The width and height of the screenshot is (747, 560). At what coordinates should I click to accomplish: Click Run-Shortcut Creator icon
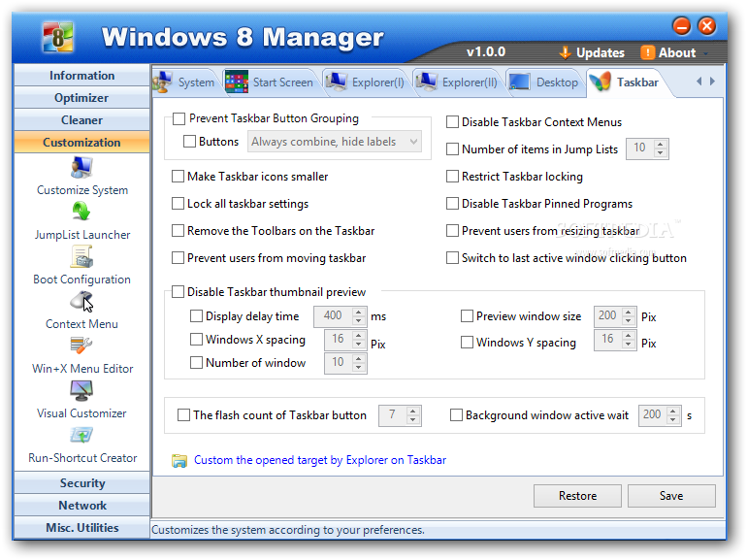(x=81, y=435)
